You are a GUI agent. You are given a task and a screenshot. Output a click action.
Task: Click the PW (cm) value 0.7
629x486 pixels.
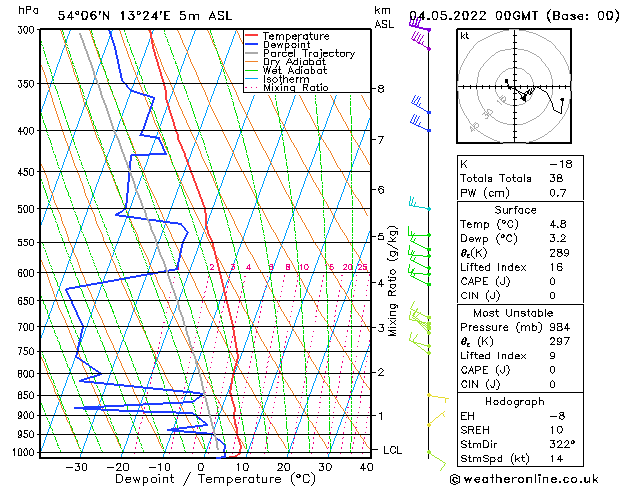(x=558, y=193)
